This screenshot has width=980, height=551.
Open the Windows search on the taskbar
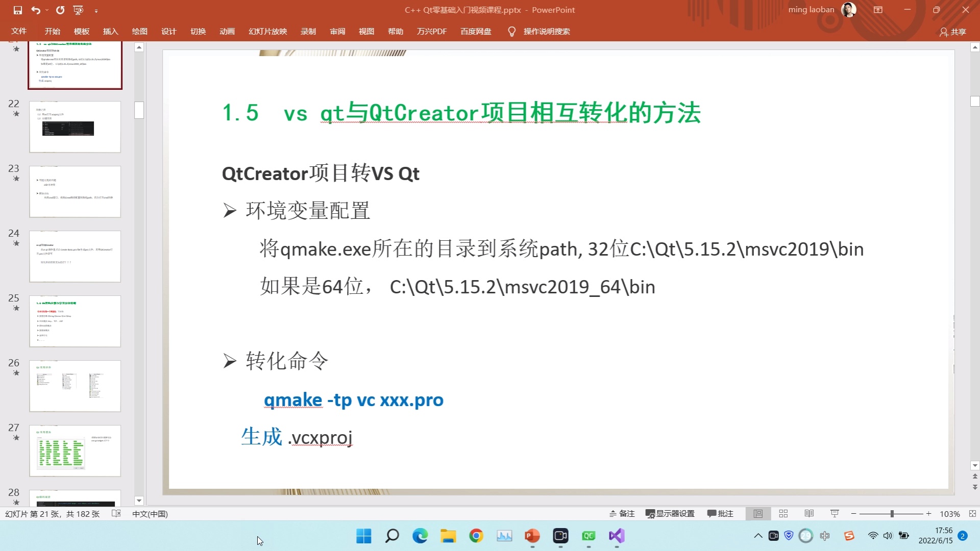(x=391, y=536)
